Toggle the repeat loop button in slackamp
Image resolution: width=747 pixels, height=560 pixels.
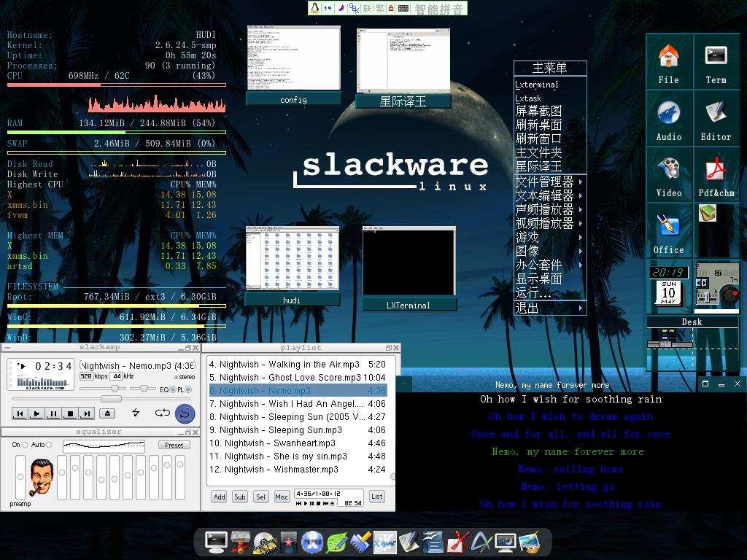163,413
